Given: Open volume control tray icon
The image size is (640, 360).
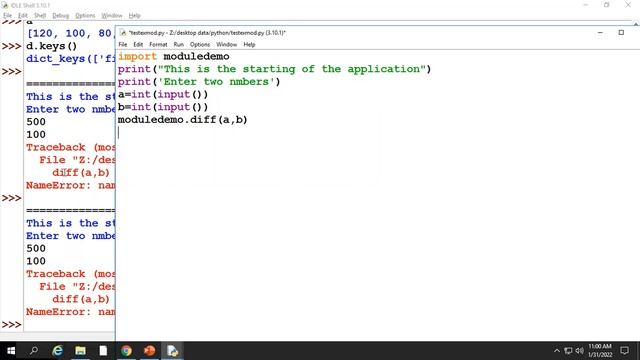Looking at the screenshot, I should pos(580,351).
